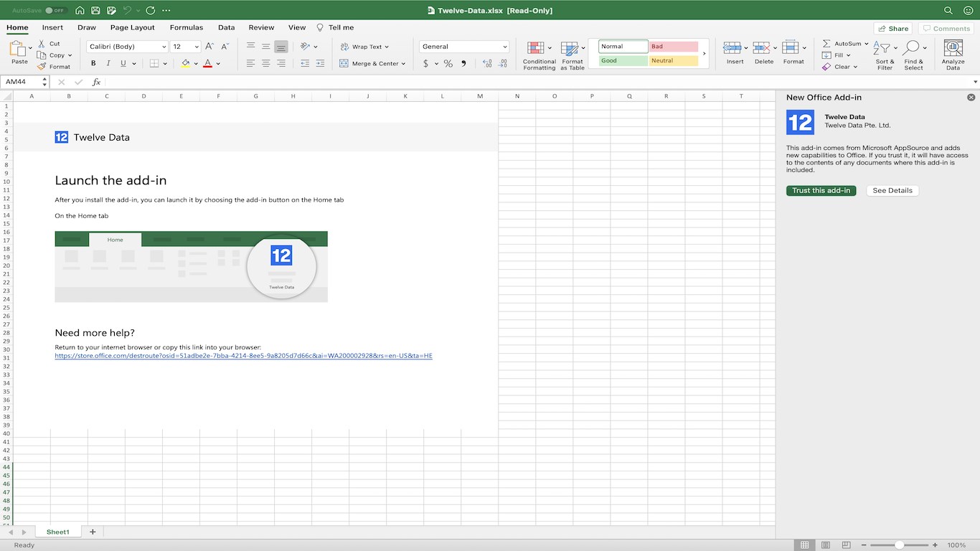This screenshot has height=551, width=980.
Task: Click the Increase Decimal icon
Action: tap(488, 63)
